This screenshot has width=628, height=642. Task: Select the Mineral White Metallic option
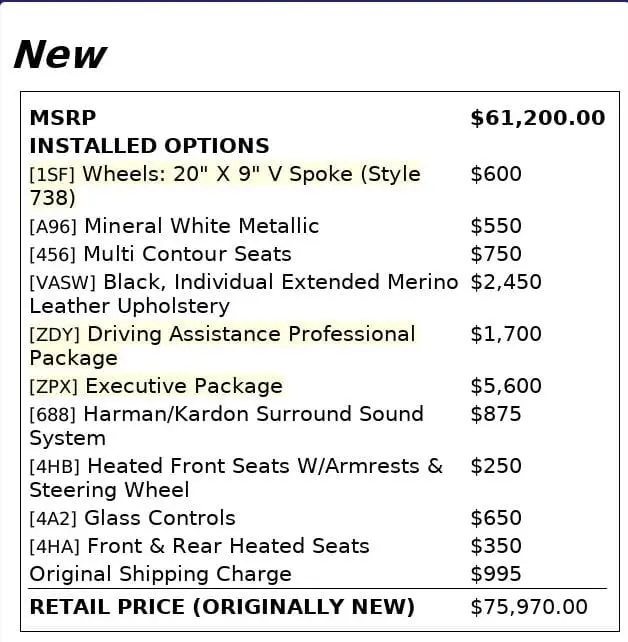174,226
